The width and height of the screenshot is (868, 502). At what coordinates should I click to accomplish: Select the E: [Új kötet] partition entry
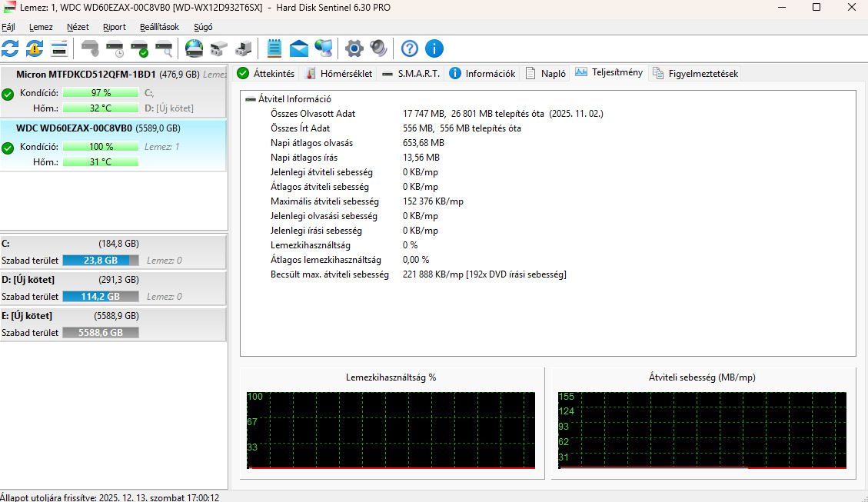pyautogui.click(x=113, y=324)
